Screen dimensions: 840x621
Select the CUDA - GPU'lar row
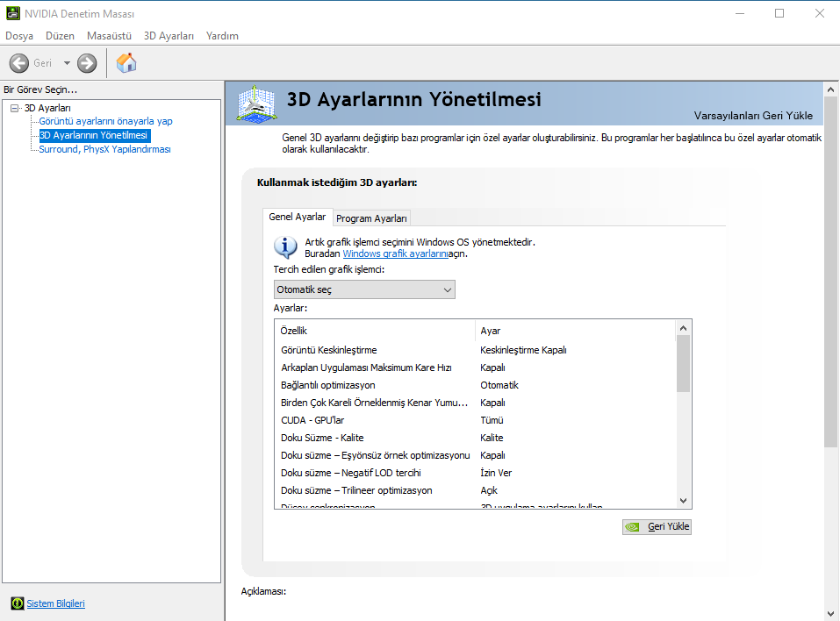[475, 420]
